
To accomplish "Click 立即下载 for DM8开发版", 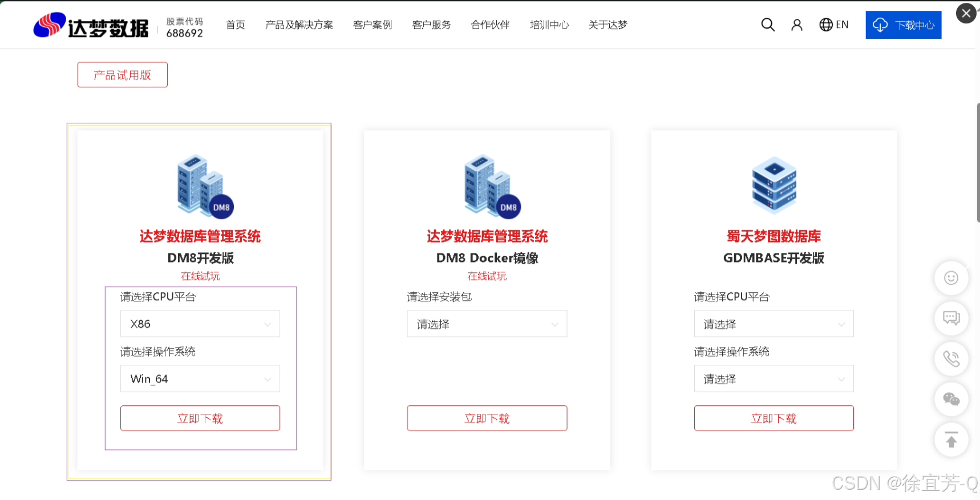I will (200, 418).
